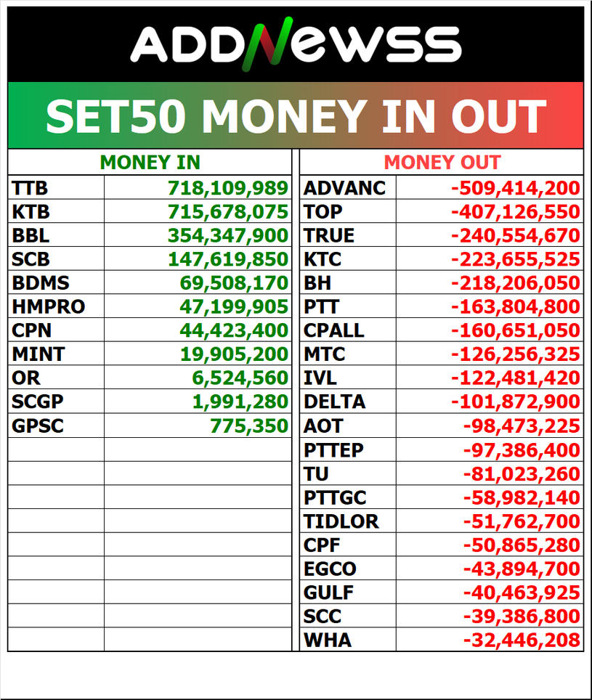The image size is (592, 700).
Task: Select the GPSC ticker cell
Action: [x=38, y=426]
